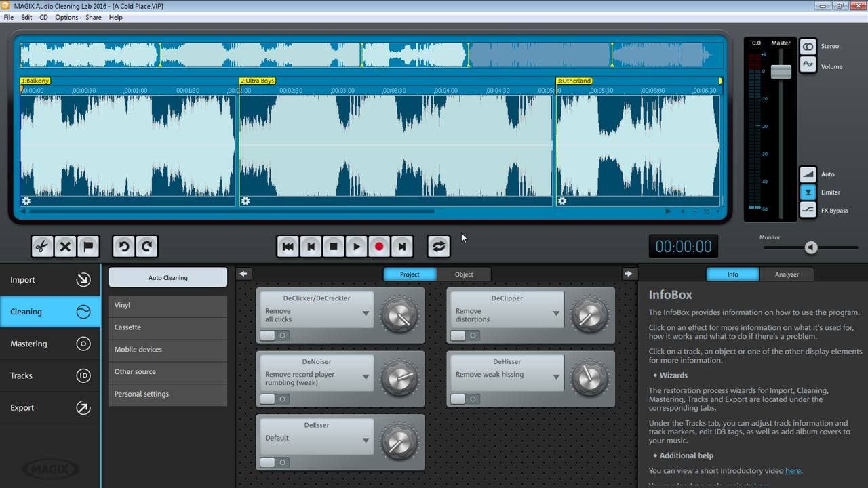Click the Auto Cleaning button
This screenshot has height=488, width=868.
[167, 277]
